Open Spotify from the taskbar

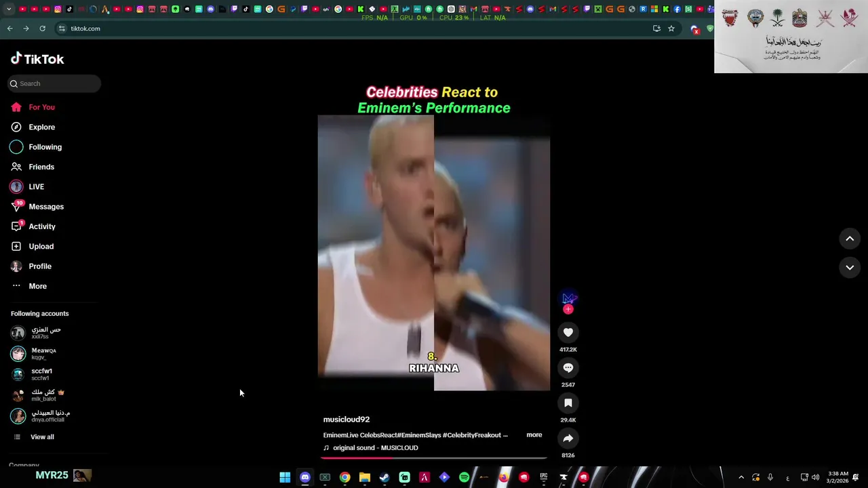(x=464, y=477)
